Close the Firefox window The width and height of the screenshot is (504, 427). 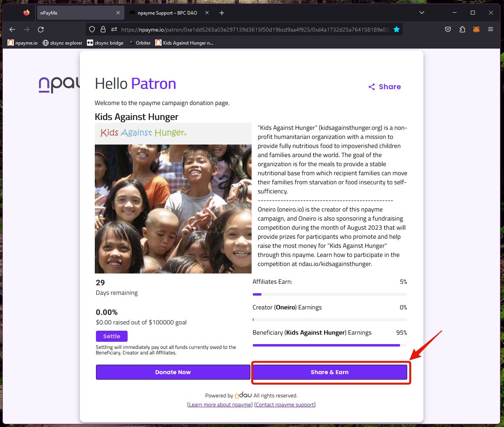(491, 13)
